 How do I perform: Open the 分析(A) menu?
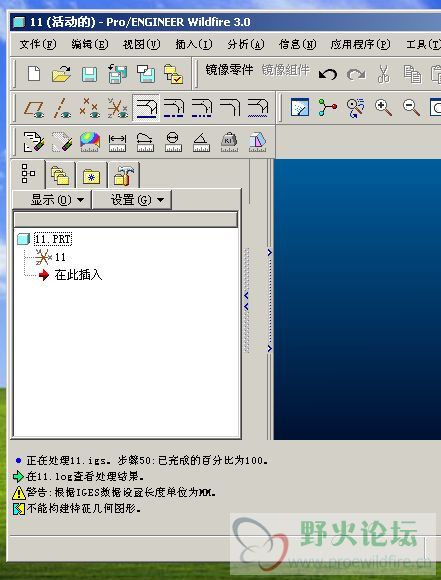tap(246, 45)
